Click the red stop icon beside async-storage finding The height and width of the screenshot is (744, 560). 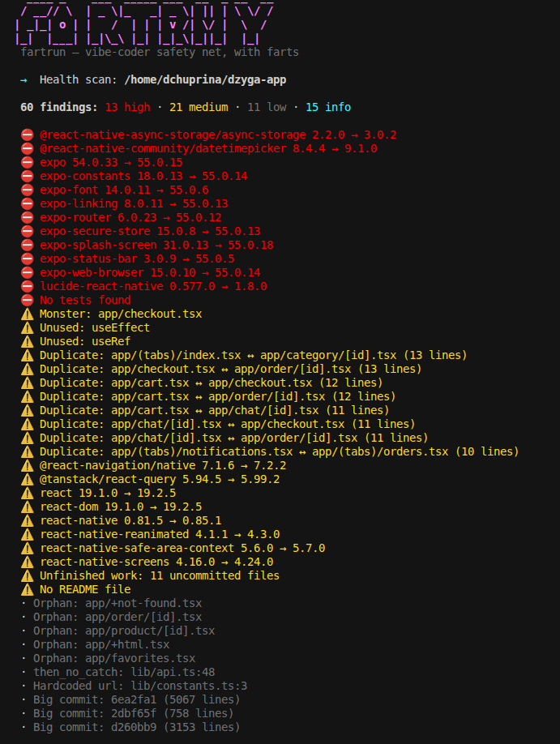click(x=27, y=135)
